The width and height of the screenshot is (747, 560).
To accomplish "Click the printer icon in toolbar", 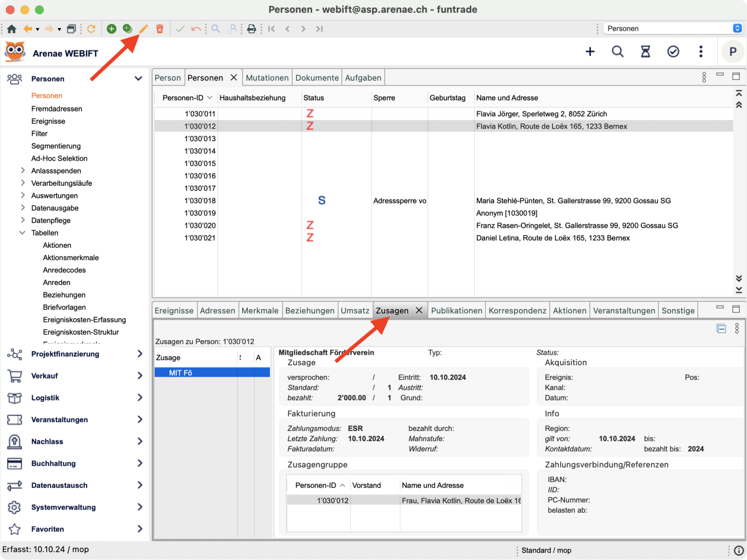I will pyautogui.click(x=251, y=29).
